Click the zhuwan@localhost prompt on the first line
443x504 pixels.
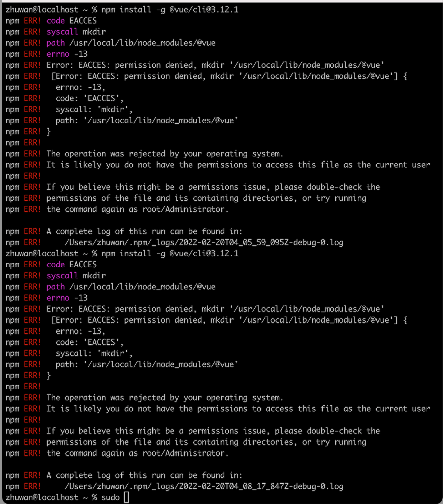pos(42,10)
